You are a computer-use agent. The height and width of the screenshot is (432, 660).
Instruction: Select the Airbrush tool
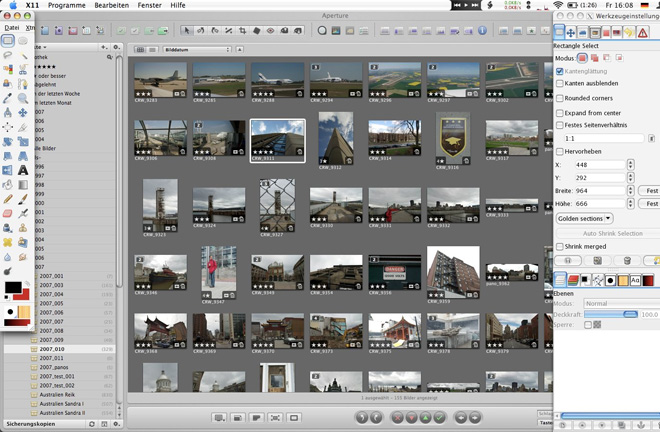(x=23, y=213)
